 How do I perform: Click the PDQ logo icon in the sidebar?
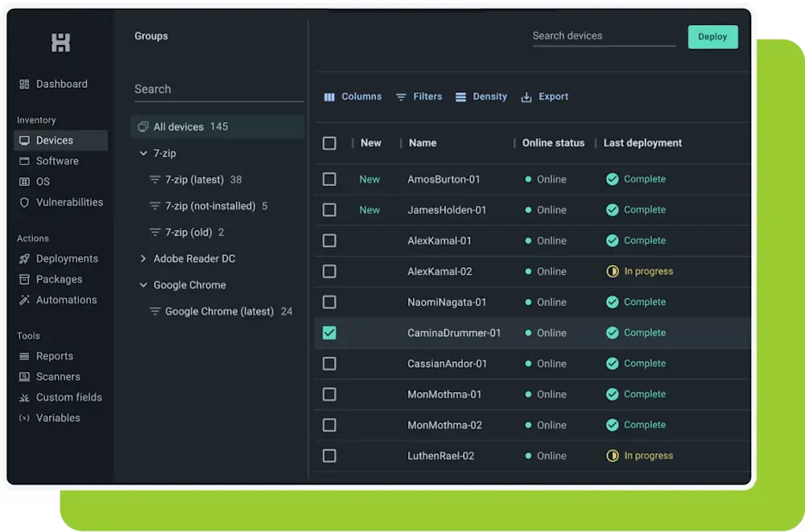click(60, 42)
